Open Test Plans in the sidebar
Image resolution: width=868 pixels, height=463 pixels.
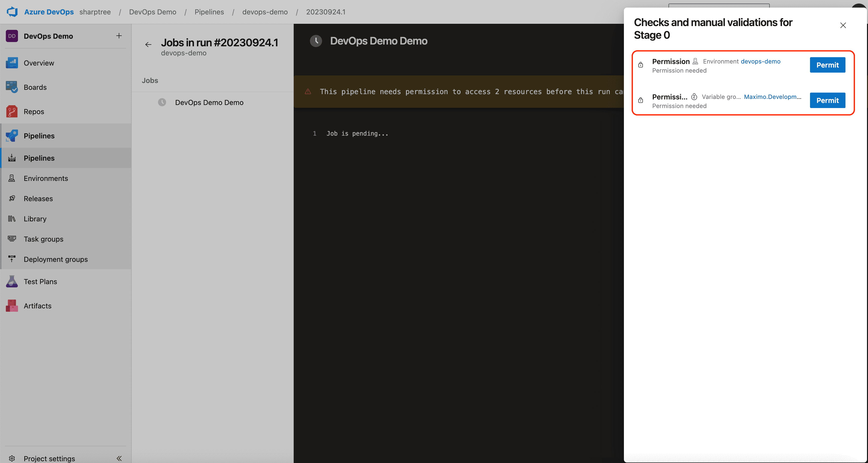[x=66, y=282]
